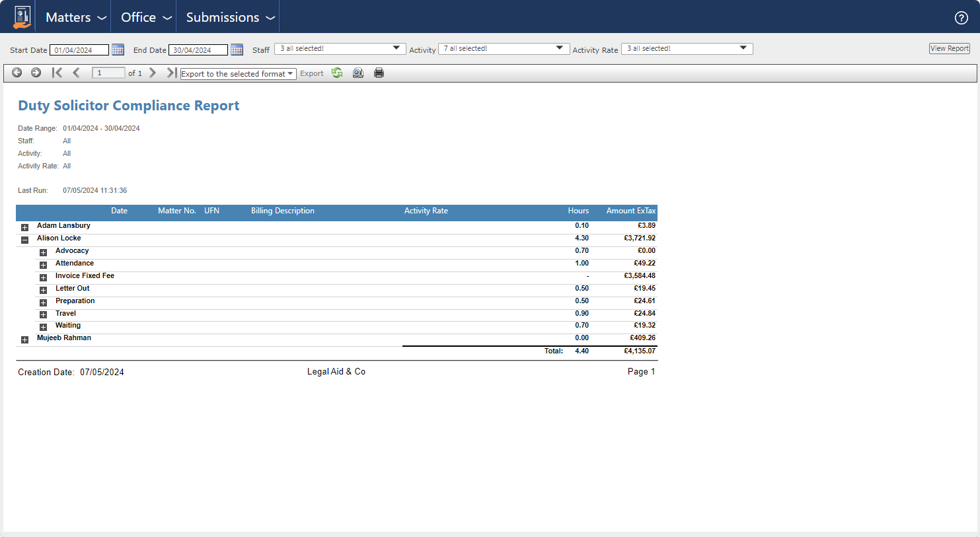980x537 pixels.
Task: Click the print preview icon
Action: click(x=358, y=73)
